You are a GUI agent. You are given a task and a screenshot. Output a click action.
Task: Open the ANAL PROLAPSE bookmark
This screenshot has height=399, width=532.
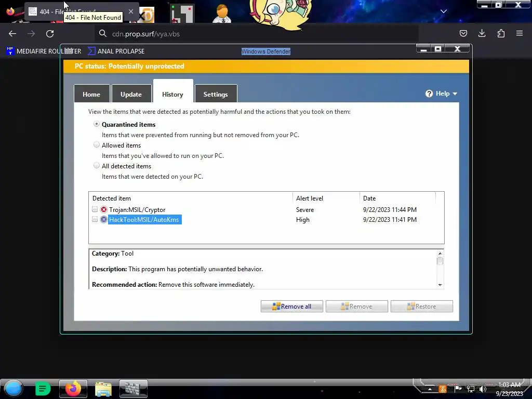tap(116, 51)
